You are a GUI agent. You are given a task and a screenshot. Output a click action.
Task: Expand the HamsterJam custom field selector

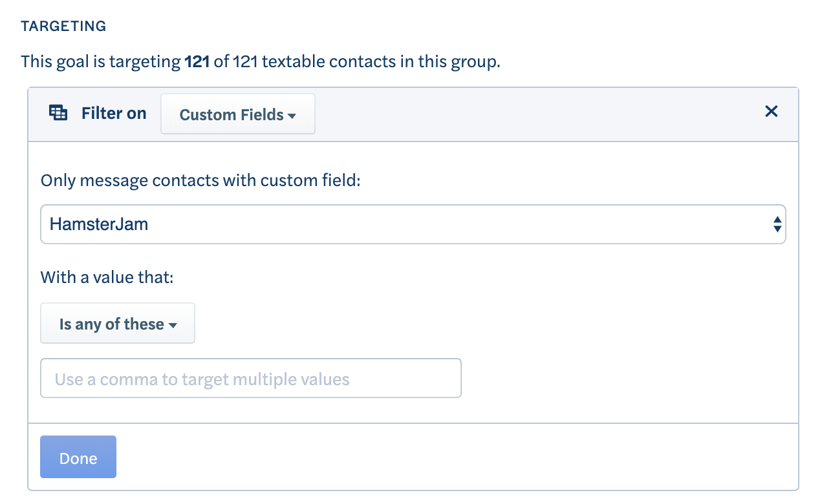(413, 224)
